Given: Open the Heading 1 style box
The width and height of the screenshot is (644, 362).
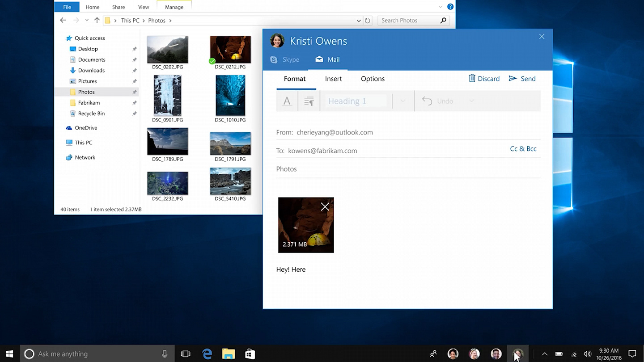Looking at the screenshot, I should tap(356, 101).
